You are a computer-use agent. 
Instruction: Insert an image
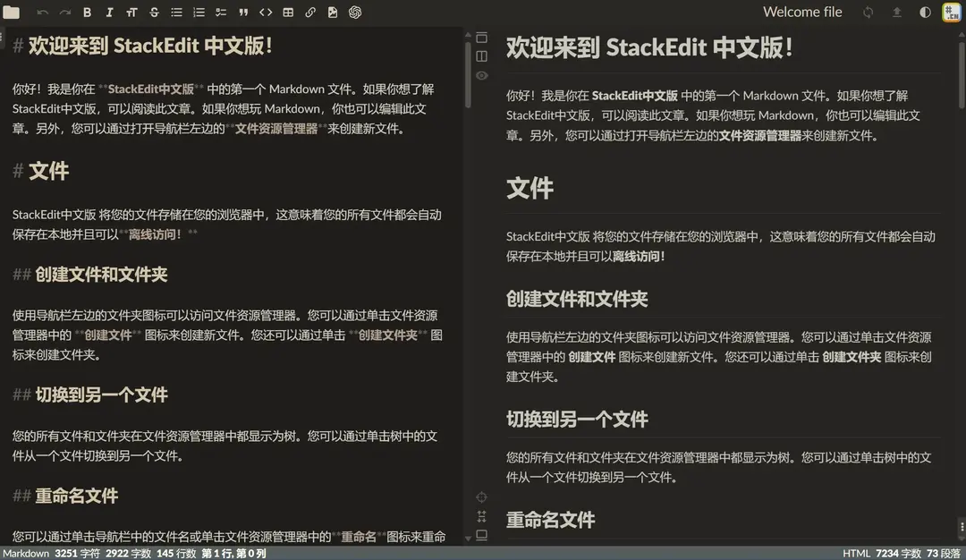332,12
